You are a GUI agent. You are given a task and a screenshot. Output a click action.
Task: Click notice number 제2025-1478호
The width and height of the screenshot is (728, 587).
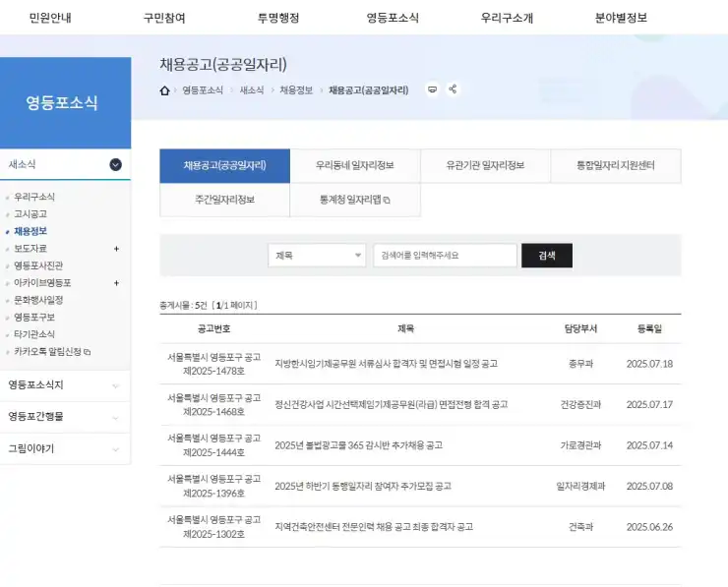[x=214, y=371]
